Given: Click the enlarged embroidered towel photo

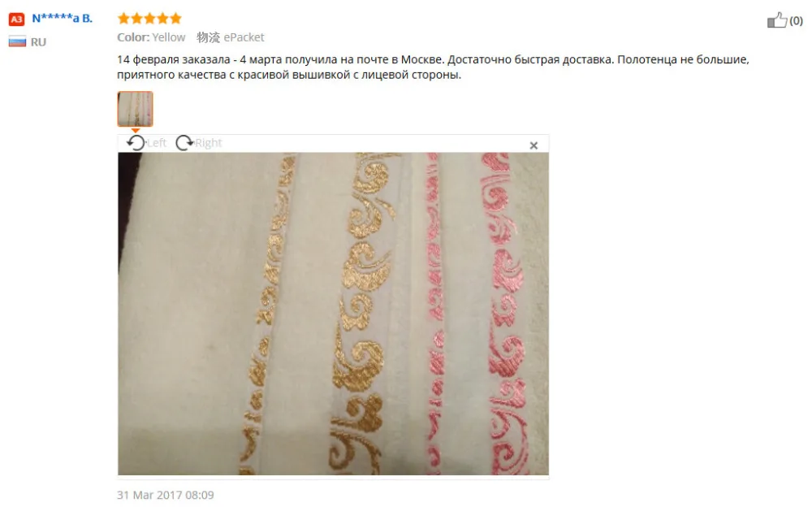Looking at the screenshot, I should point(333,314).
